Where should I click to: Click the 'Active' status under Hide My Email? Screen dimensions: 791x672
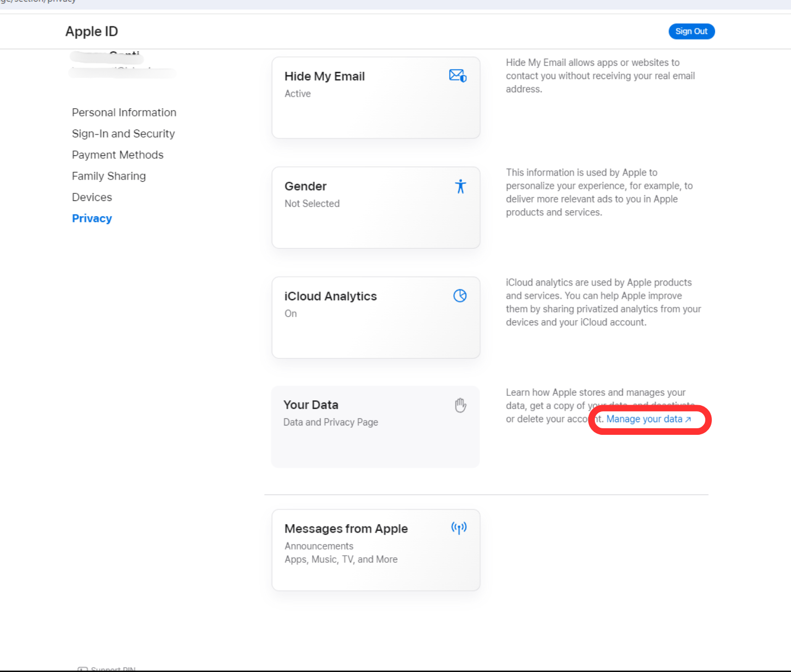pos(298,94)
